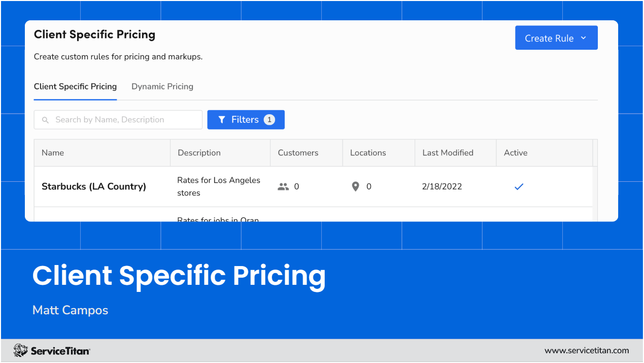Click the Create Rule button
This screenshot has width=644, height=363.
549,38
